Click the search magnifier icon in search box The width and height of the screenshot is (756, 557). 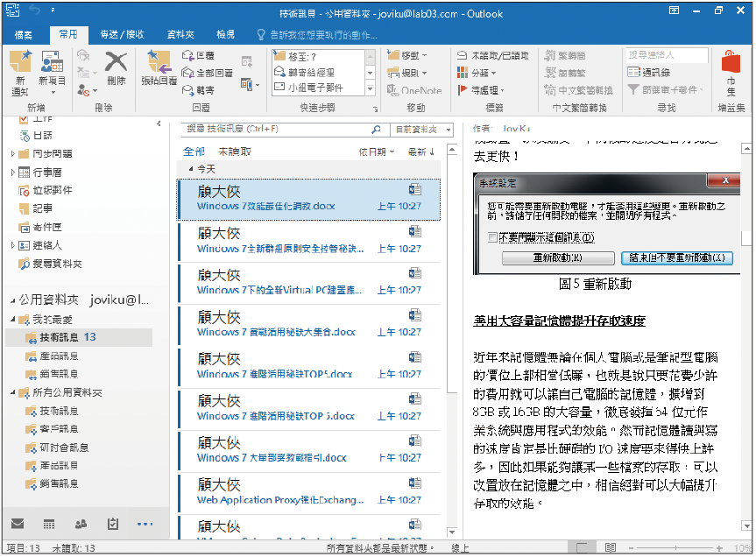click(x=376, y=129)
